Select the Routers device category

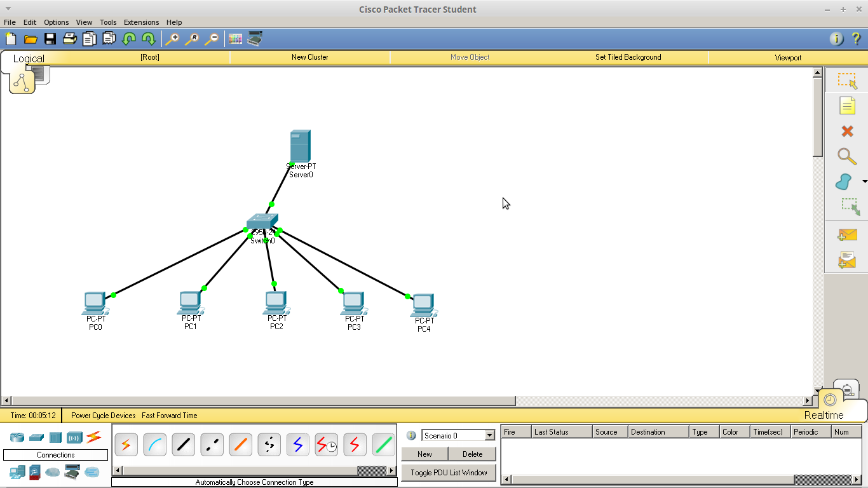point(17,438)
